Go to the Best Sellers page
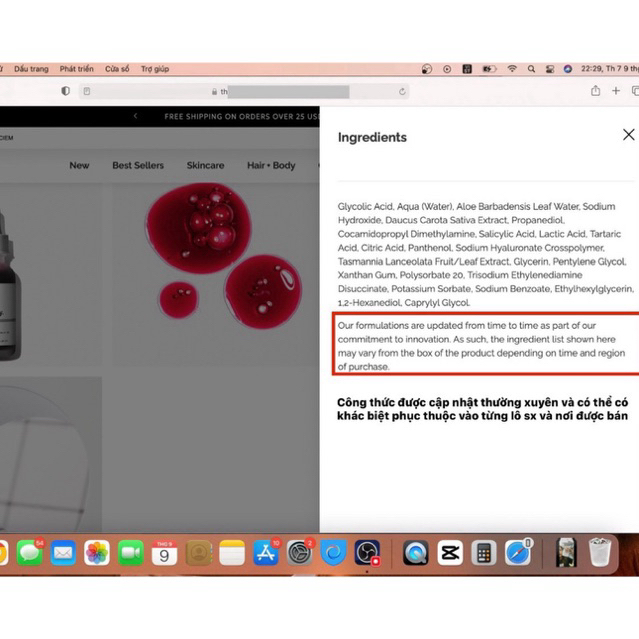This screenshot has height=639, width=639. click(x=138, y=165)
